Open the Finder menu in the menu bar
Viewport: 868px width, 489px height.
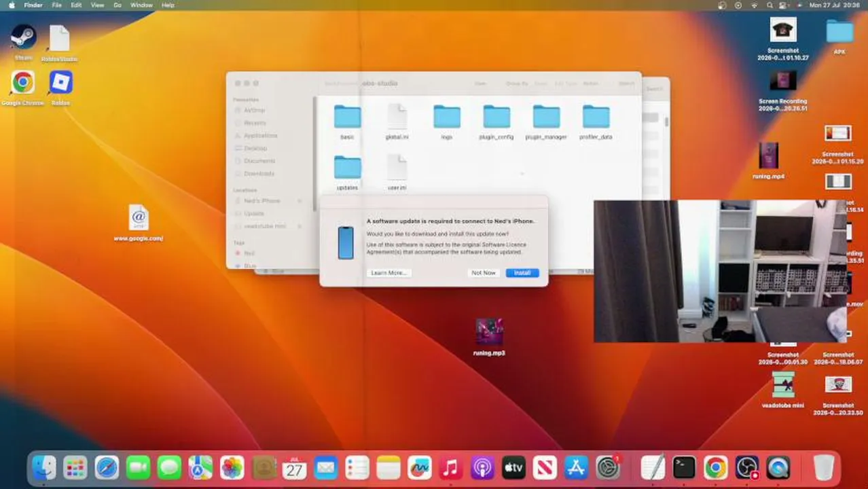coord(33,5)
